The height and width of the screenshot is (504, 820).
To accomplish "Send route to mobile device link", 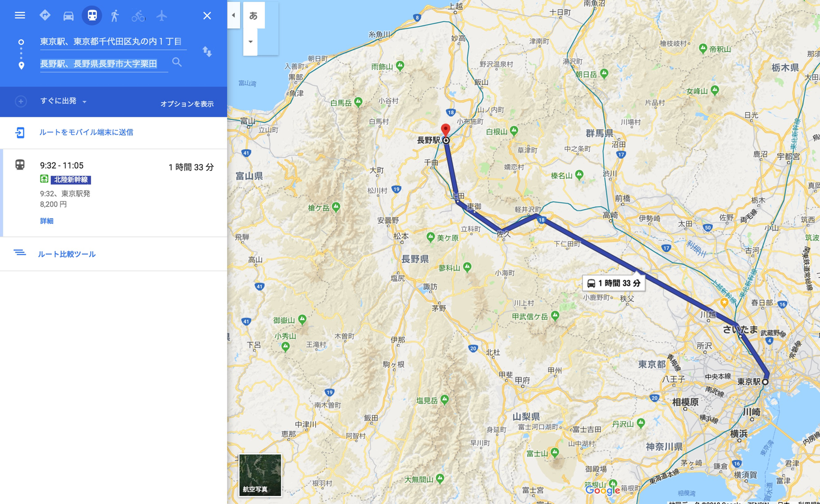I will pyautogui.click(x=86, y=132).
